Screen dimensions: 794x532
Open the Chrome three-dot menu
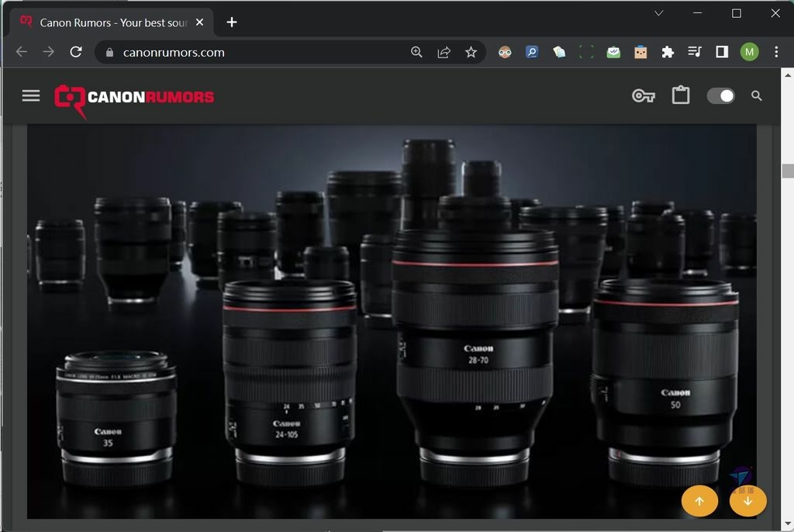(776, 52)
